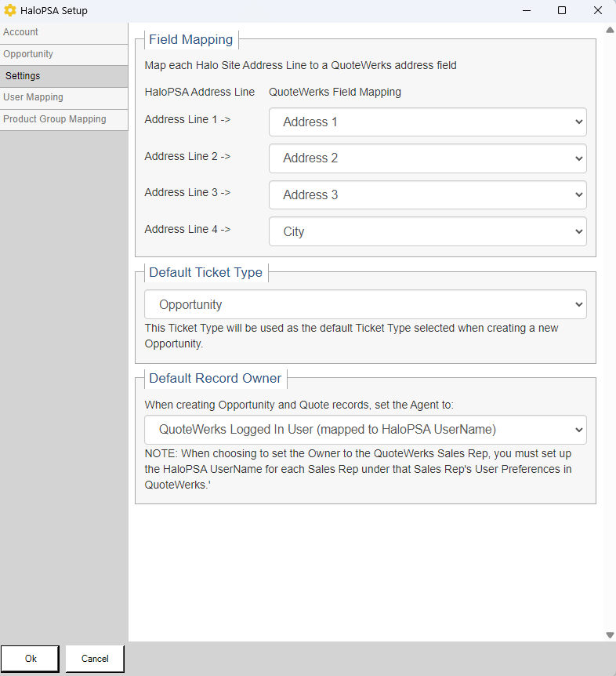Minimize the HaloPSA Setup window
The image size is (616, 676).
pos(525,11)
